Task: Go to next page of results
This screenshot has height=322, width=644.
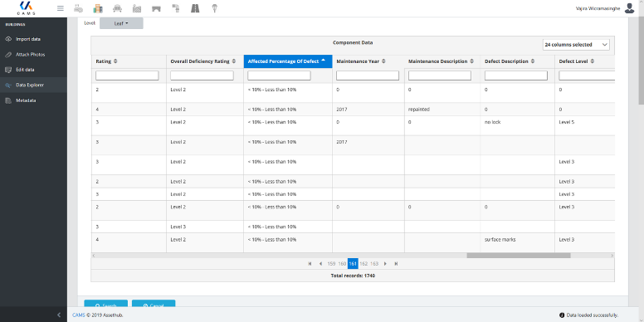Action: point(385,264)
